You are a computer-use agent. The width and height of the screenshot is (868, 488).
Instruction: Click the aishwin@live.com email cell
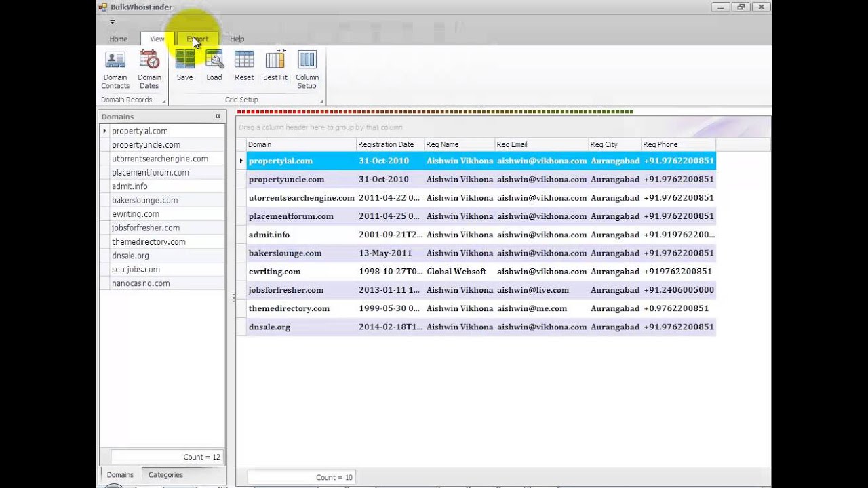[x=541, y=290]
